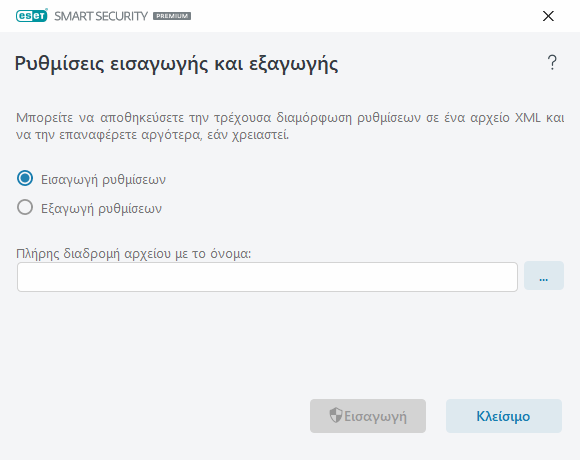The width and height of the screenshot is (580, 460).
Task: Browse for file with the ... button
Action: 544,276
